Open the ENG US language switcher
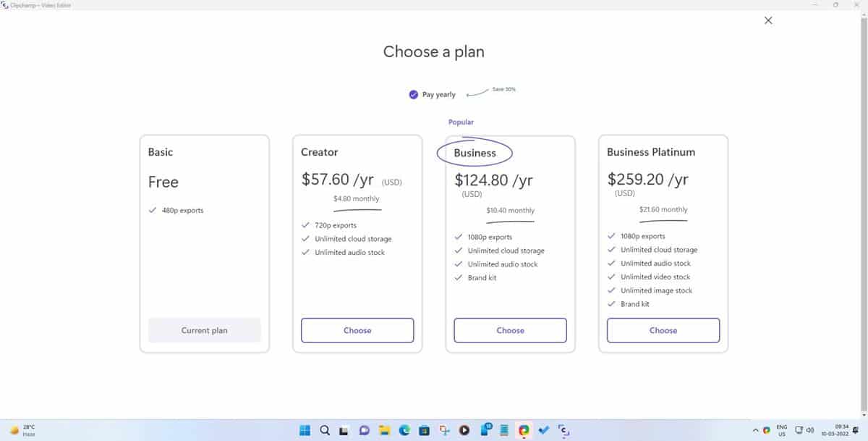Screen dimensions: 868x441 (781, 429)
